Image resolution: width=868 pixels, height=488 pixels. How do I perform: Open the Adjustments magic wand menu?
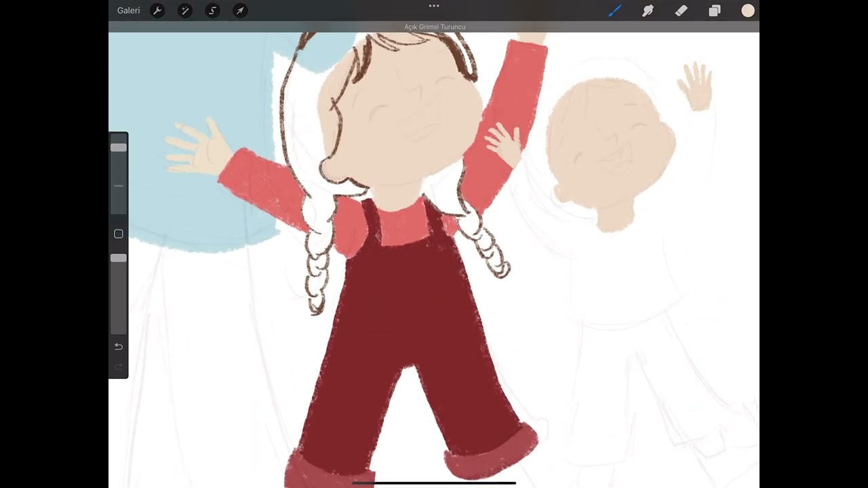[x=185, y=10]
